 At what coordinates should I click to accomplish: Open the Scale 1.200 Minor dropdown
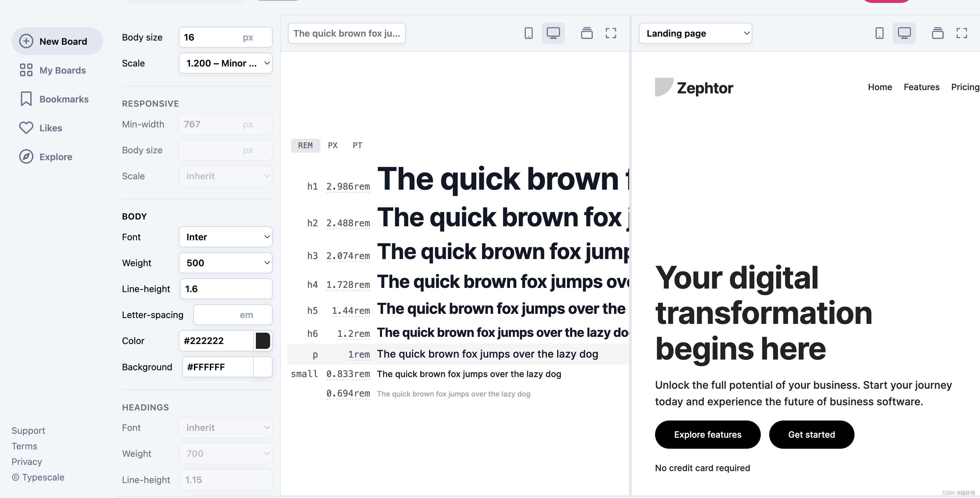[x=226, y=63]
